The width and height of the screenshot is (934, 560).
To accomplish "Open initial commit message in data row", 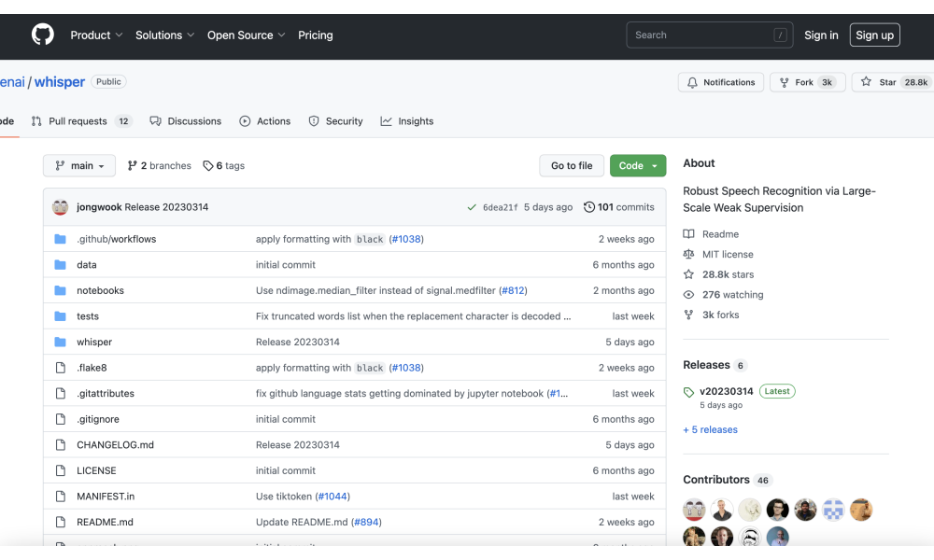I will (285, 265).
